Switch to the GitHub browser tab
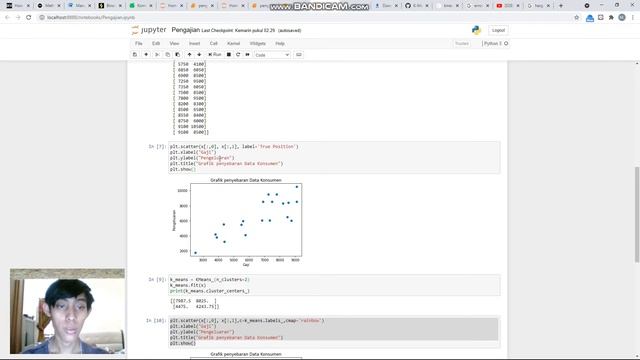The height and width of the screenshot is (360, 640). pos(417,6)
